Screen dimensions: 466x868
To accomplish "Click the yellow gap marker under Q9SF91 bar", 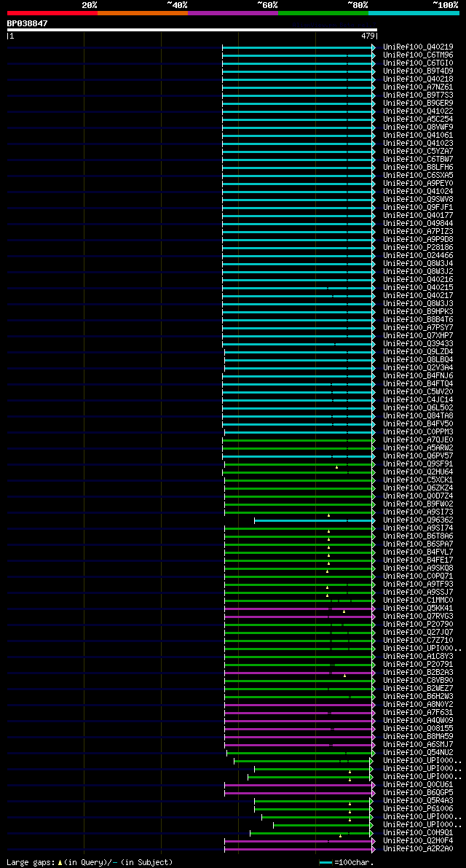I will pos(336,468).
